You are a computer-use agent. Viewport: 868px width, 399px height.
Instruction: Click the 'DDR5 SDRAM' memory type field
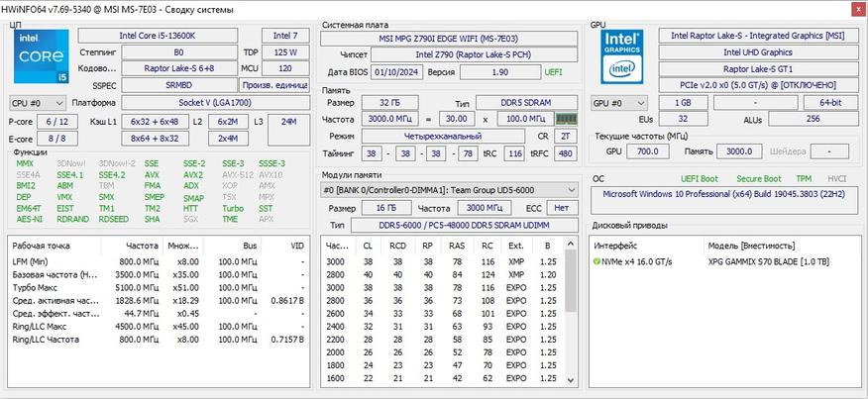click(526, 102)
